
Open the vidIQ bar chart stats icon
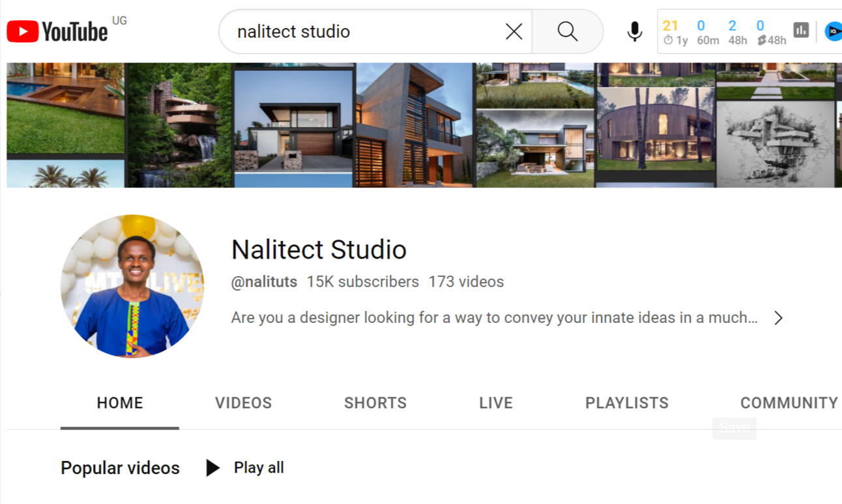pos(800,29)
